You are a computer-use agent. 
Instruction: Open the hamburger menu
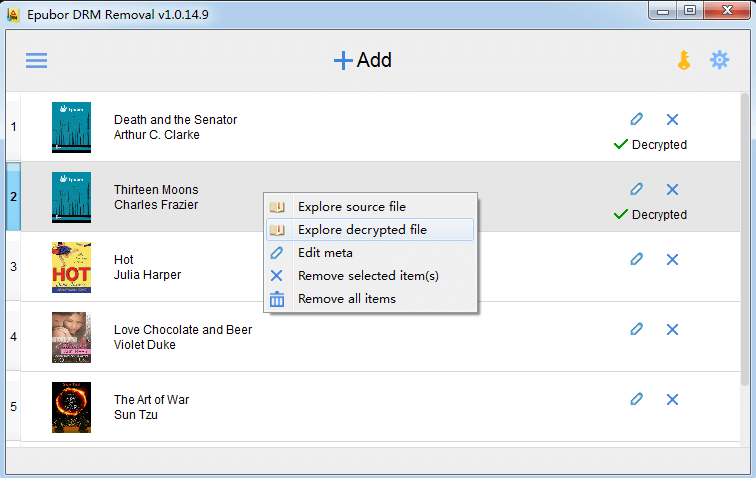[36, 60]
